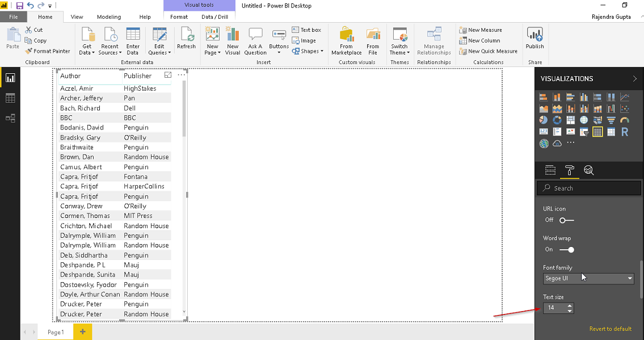The image size is (644, 340).
Task: Click Format Painter in Clipboard
Action: click(47, 51)
